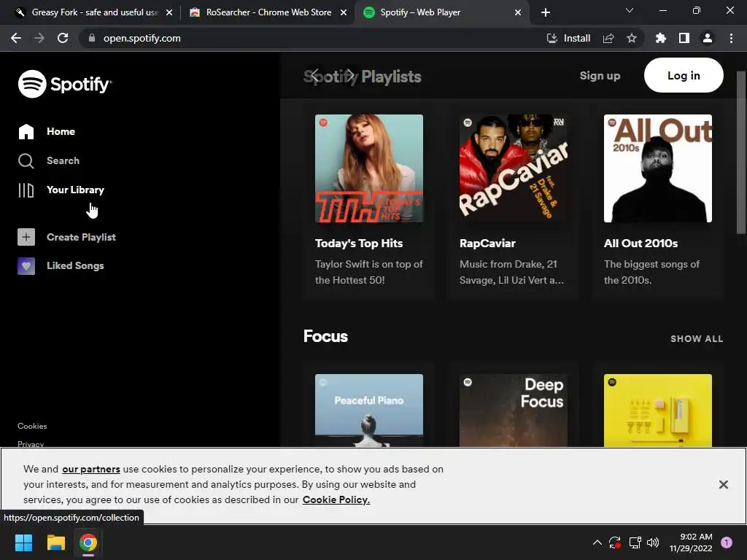Click the Today's Top Hits title
The height and width of the screenshot is (560, 747).
[359, 244]
